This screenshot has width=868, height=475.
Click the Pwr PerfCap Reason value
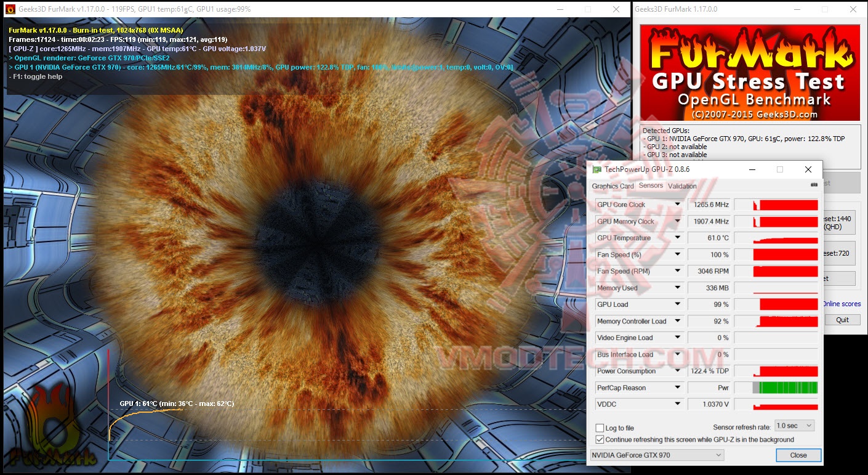coord(709,388)
